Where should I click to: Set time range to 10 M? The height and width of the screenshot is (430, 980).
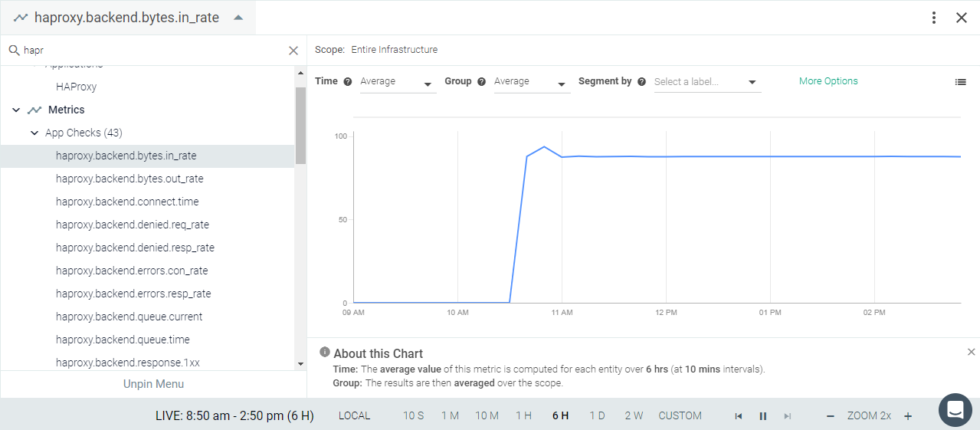pyautogui.click(x=487, y=415)
